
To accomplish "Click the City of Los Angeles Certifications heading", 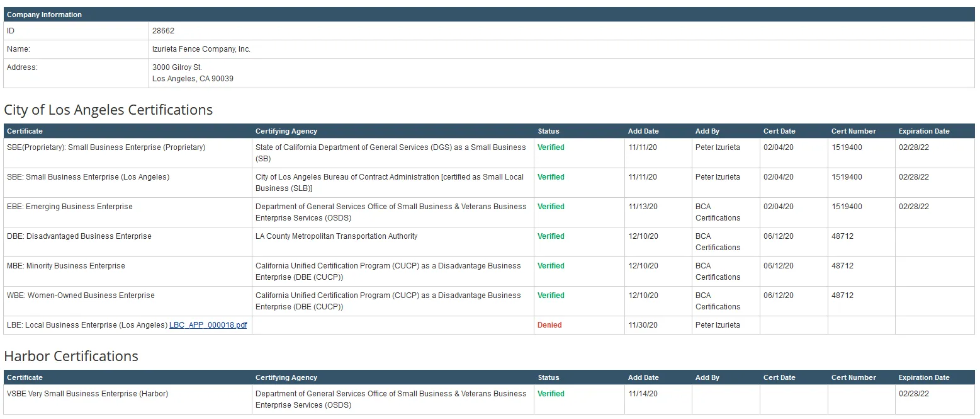I will (108, 110).
